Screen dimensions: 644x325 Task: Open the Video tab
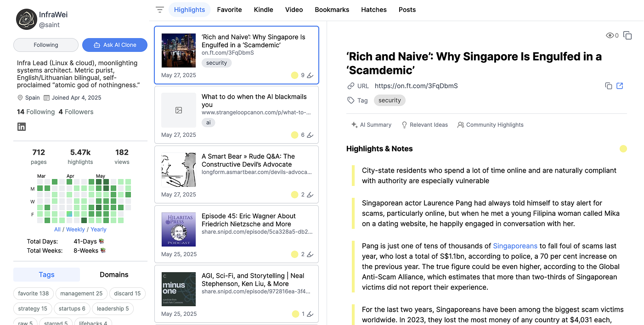click(294, 10)
